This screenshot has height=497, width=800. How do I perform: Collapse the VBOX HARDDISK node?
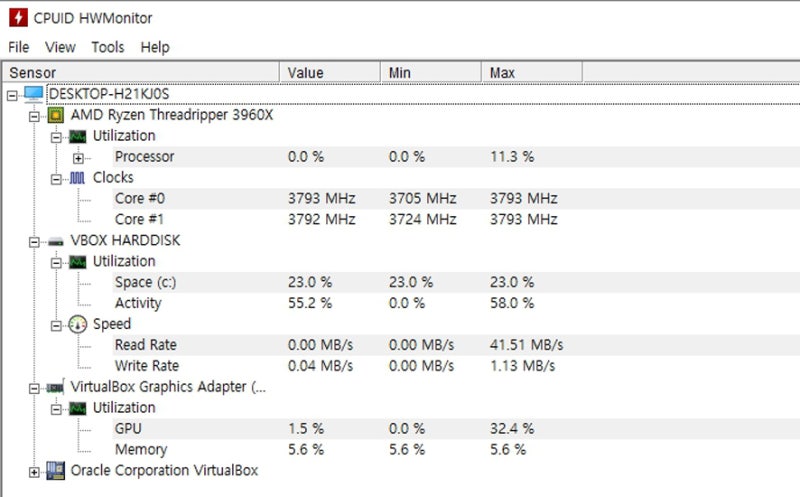(x=34, y=241)
